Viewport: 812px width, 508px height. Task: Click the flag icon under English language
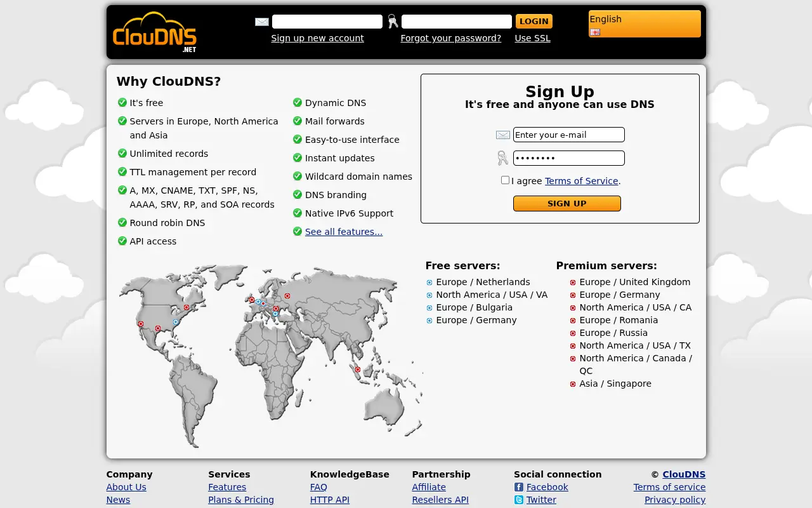click(x=595, y=32)
